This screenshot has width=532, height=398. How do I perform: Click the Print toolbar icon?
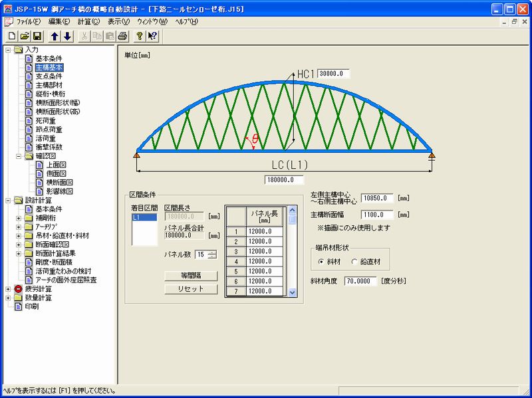tap(122, 36)
